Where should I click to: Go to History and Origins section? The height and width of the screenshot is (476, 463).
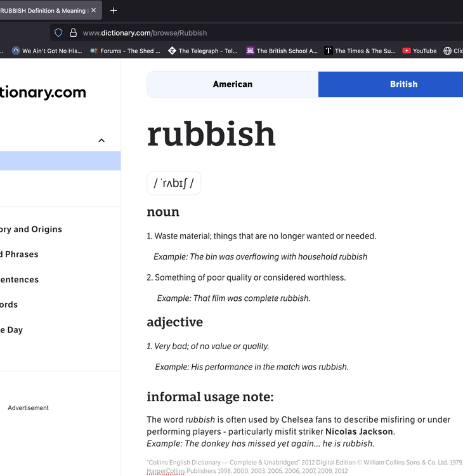coord(30,229)
